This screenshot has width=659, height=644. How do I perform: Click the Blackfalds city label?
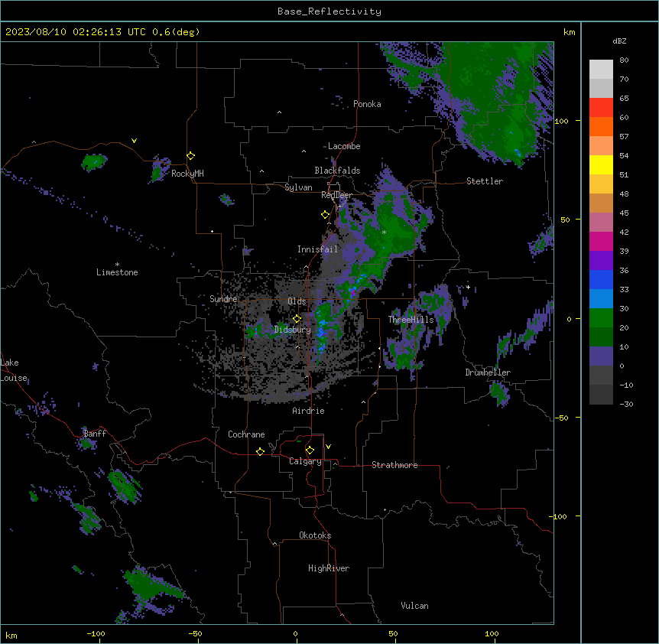337,171
